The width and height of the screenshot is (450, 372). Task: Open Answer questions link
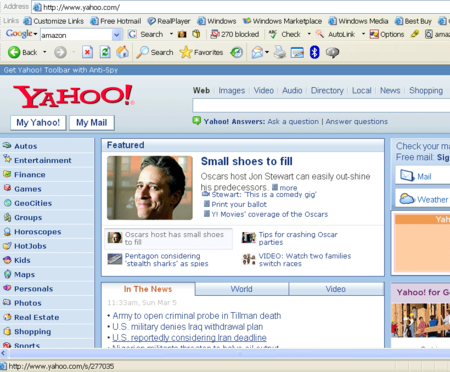[x=357, y=121]
